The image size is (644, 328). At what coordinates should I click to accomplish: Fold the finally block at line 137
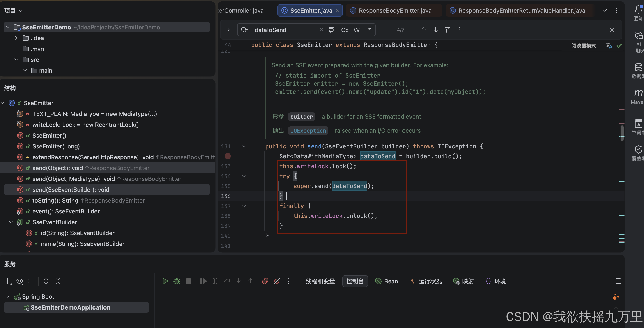pos(244,206)
